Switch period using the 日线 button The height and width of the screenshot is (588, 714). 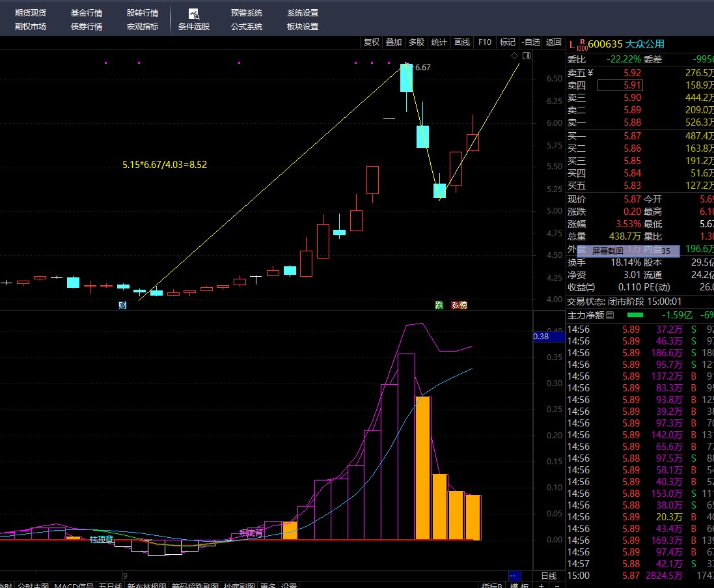(x=549, y=576)
